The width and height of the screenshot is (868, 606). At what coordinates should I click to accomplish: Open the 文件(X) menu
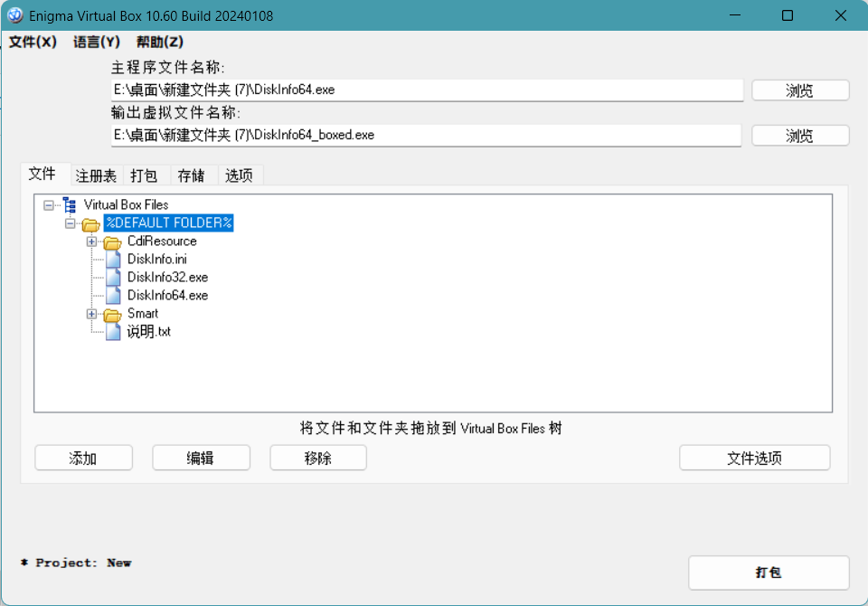click(x=33, y=43)
